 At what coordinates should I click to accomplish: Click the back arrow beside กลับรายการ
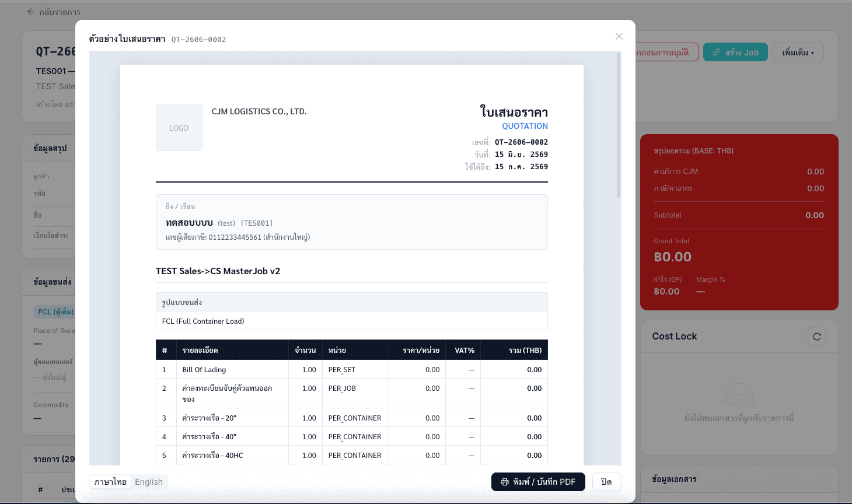point(31,12)
